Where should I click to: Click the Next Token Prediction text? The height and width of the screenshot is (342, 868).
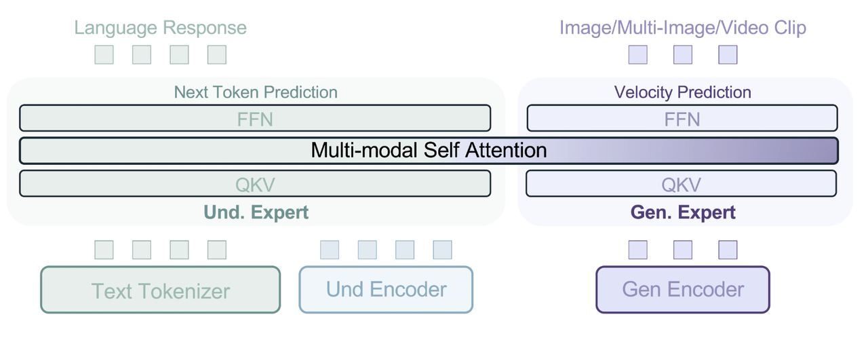pyautogui.click(x=256, y=92)
